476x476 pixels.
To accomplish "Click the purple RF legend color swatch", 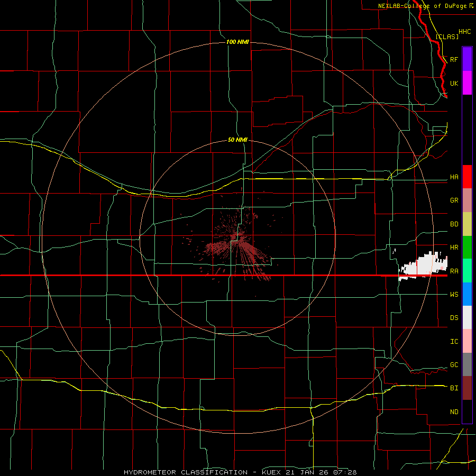I will click(467, 59).
